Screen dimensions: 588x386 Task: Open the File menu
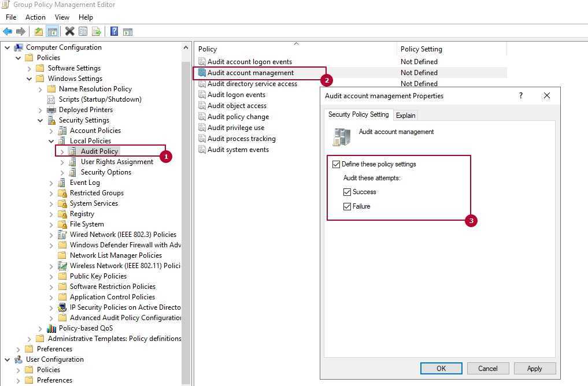click(x=11, y=17)
